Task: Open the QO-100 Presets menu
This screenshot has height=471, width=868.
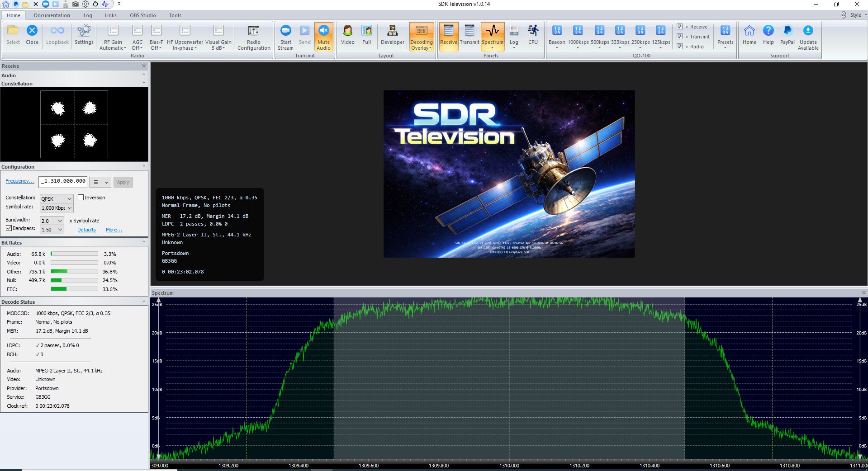Action: [725, 37]
